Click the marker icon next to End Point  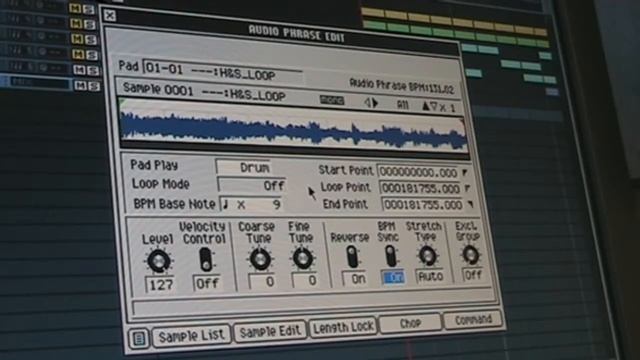pos(470,204)
